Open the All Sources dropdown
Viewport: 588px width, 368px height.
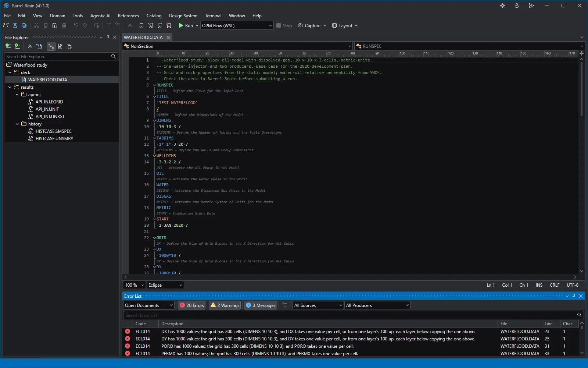click(x=318, y=305)
